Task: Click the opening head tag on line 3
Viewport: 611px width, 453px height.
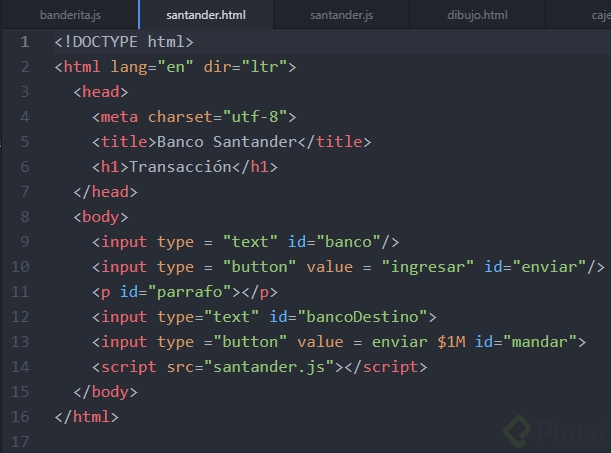Action: 101,92
